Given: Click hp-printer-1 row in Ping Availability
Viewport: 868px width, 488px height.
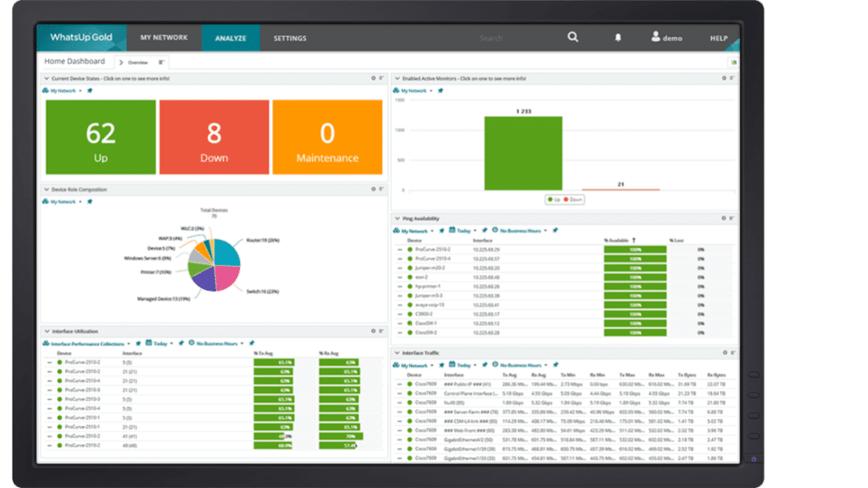Looking at the screenshot, I should click(x=565, y=286).
